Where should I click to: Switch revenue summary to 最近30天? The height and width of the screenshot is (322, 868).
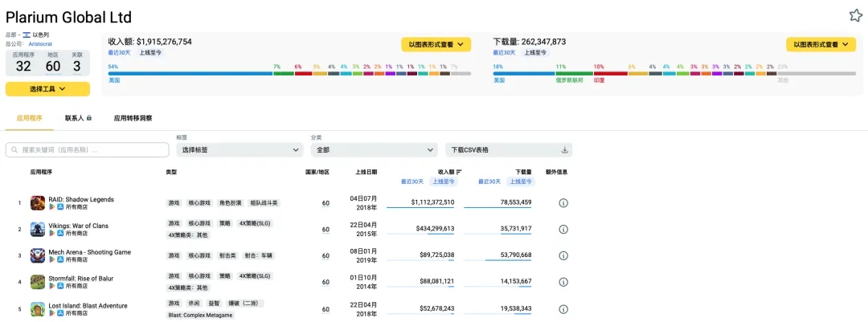[x=121, y=52]
